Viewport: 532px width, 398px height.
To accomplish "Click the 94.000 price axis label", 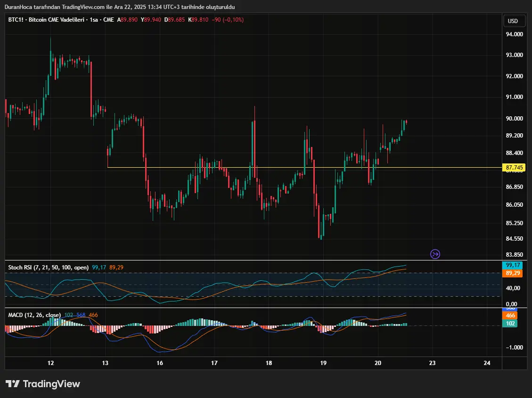I will coord(514,34).
